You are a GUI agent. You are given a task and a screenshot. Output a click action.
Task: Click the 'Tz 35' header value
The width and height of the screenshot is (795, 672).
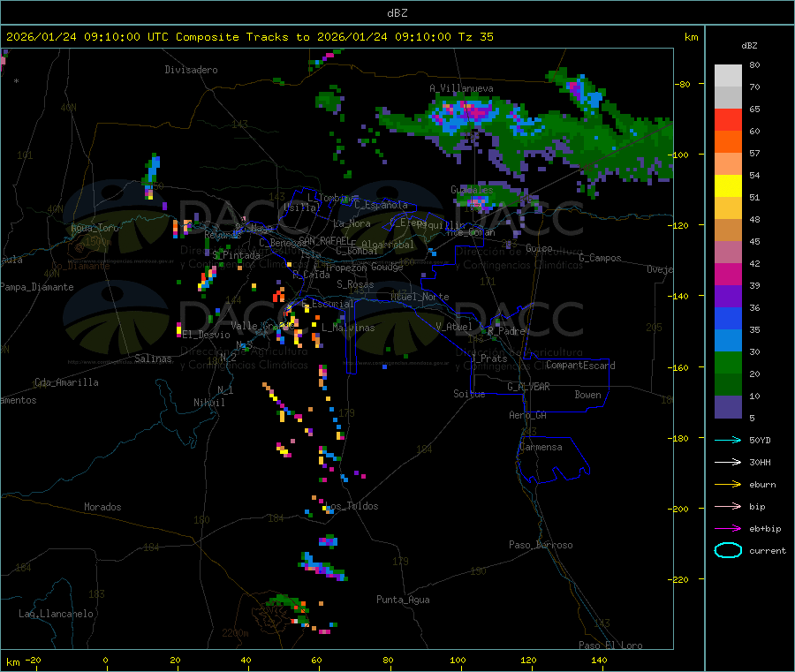[x=475, y=36]
